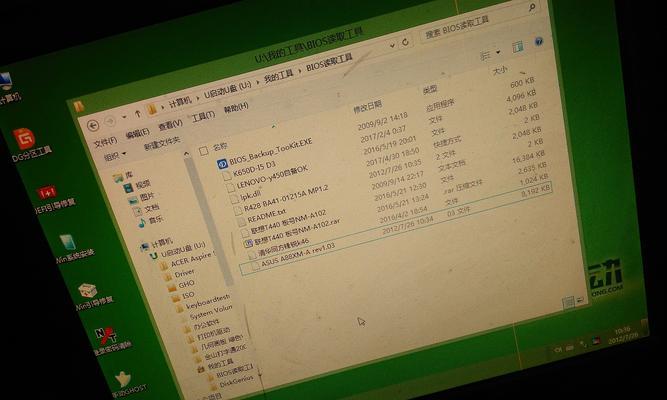Click the 新建文件夹 button
The height and width of the screenshot is (400, 667).
pyautogui.click(x=162, y=144)
